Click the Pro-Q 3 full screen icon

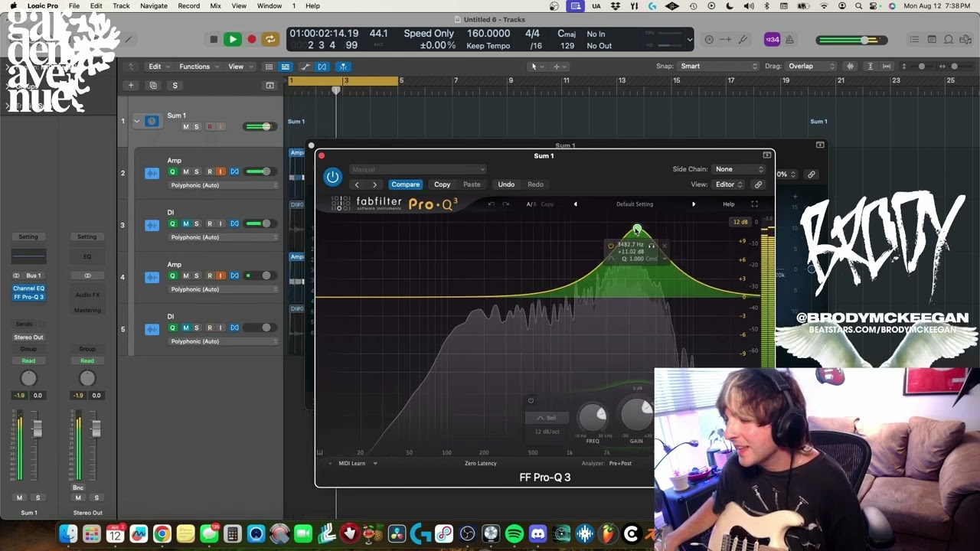click(x=754, y=204)
